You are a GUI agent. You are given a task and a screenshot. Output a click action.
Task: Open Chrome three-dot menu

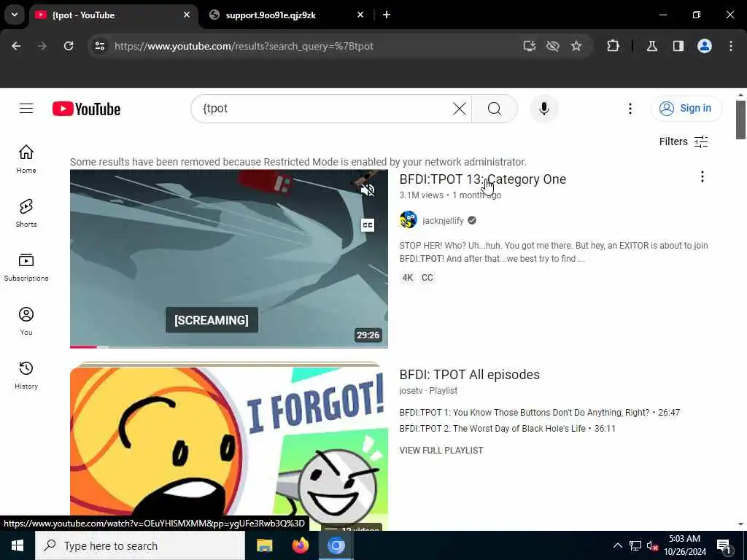click(731, 46)
